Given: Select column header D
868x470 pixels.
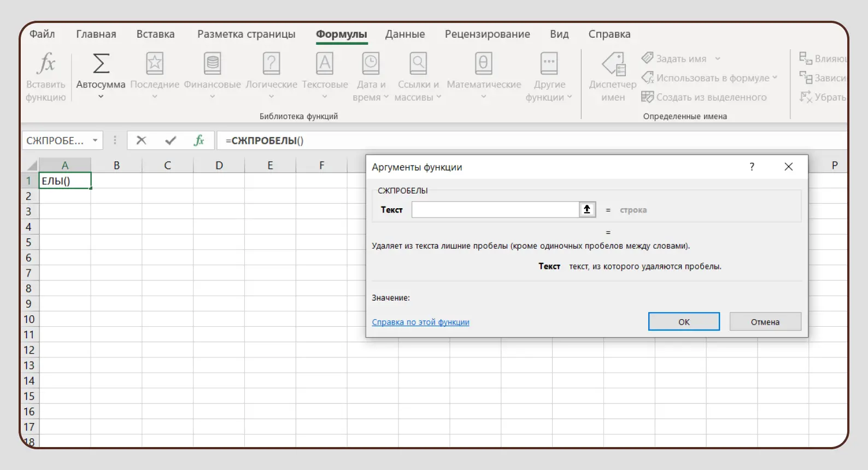Looking at the screenshot, I should (219, 165).
